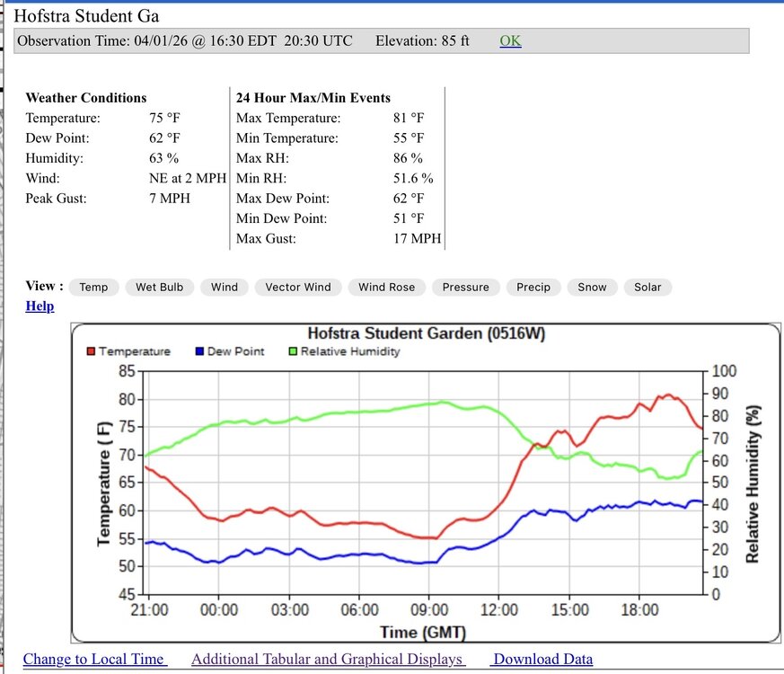Click the Help link
The image size is (784, 674).
[x=40, y=306]
